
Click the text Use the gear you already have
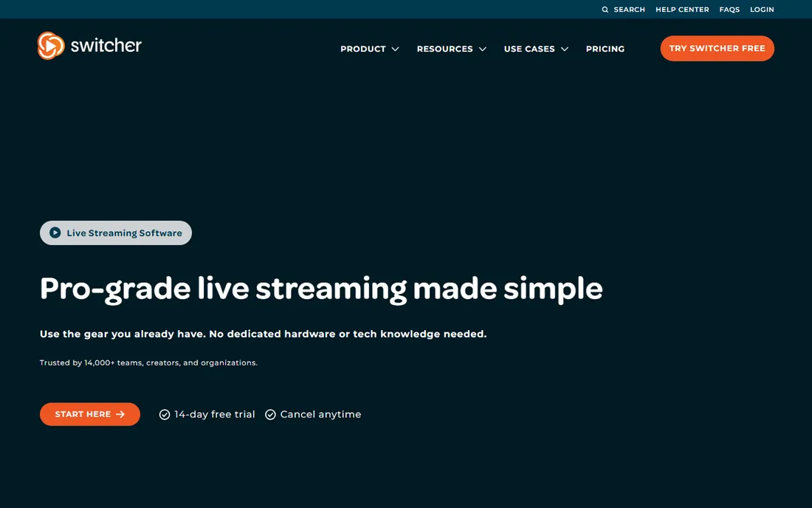click(123, 334)
